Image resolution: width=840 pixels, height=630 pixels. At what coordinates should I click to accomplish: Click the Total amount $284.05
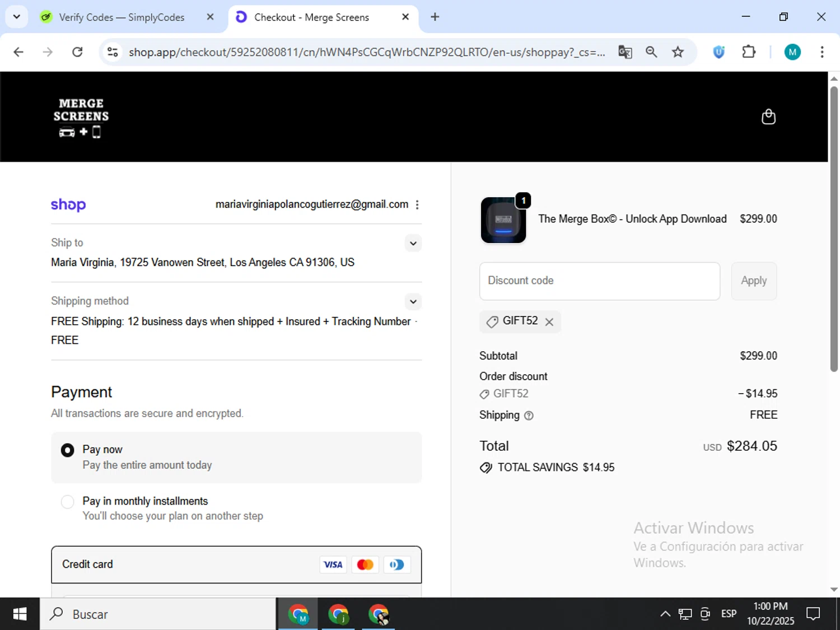coord(752,446)
